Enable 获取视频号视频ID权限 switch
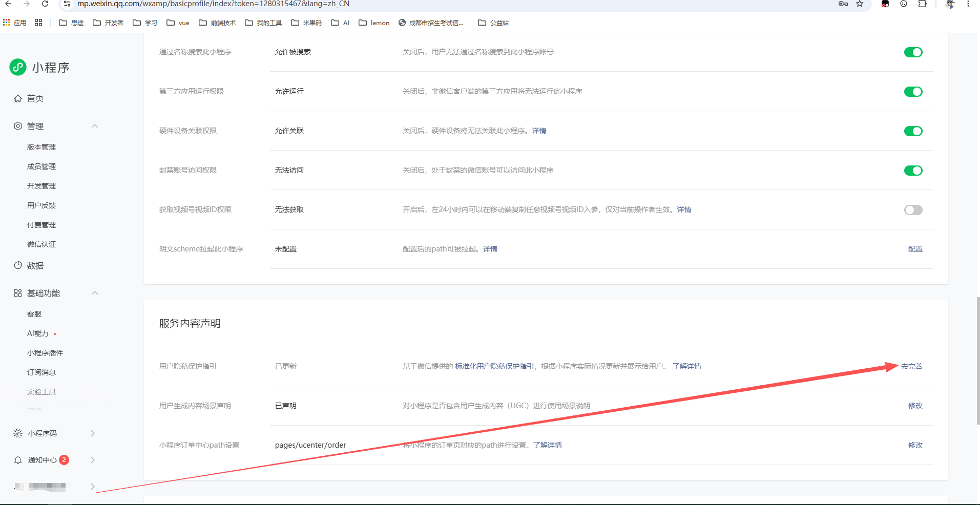980x505 pixels. point(913,210)
